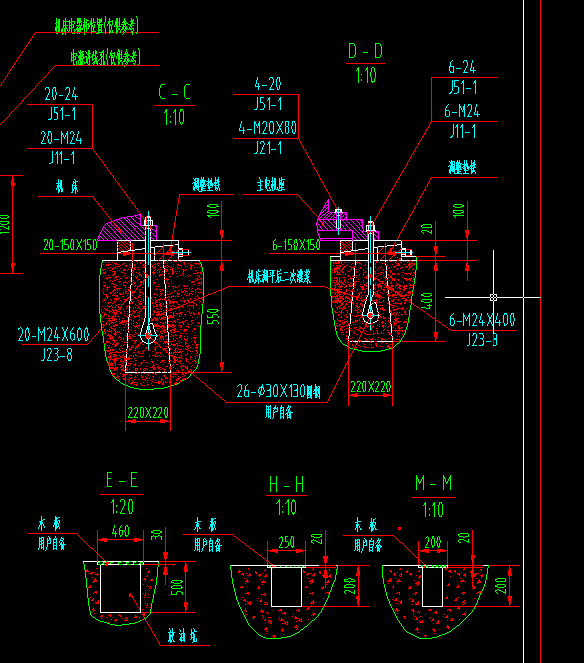Select the '木板' label in section H-H

[205, 525]
